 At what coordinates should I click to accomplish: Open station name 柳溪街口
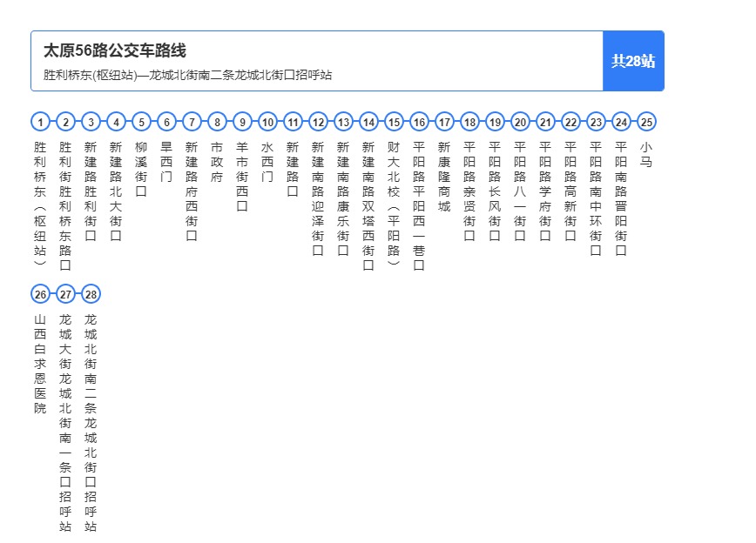pos(141,169)
